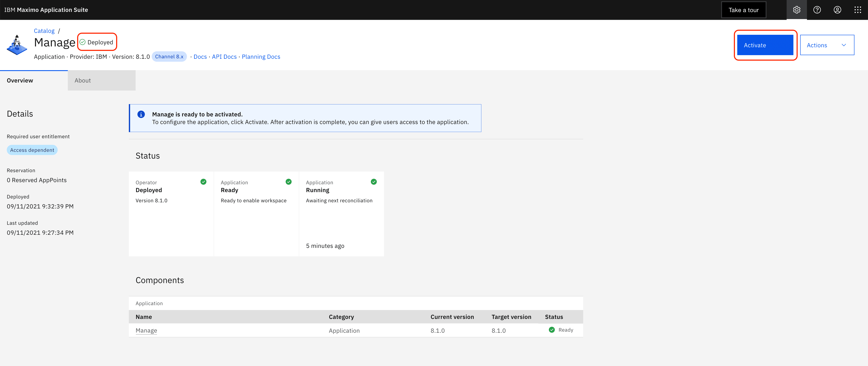Click the Take a tour button
Screen dimensions: 868x366
click(744, 10)
